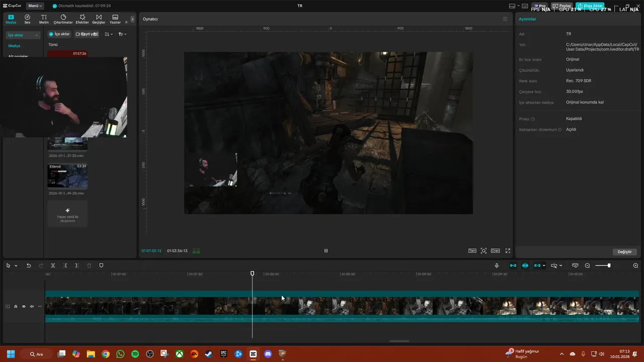Viewport: 644px width, 362px height.
Task: Toggle the track cover icon
Action: tap(8, 306)
